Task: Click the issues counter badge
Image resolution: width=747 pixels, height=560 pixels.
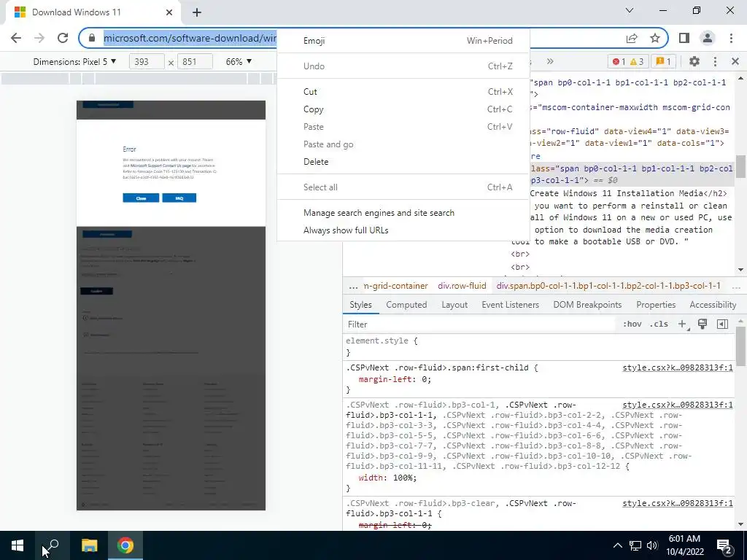Action: click(664, 61)
